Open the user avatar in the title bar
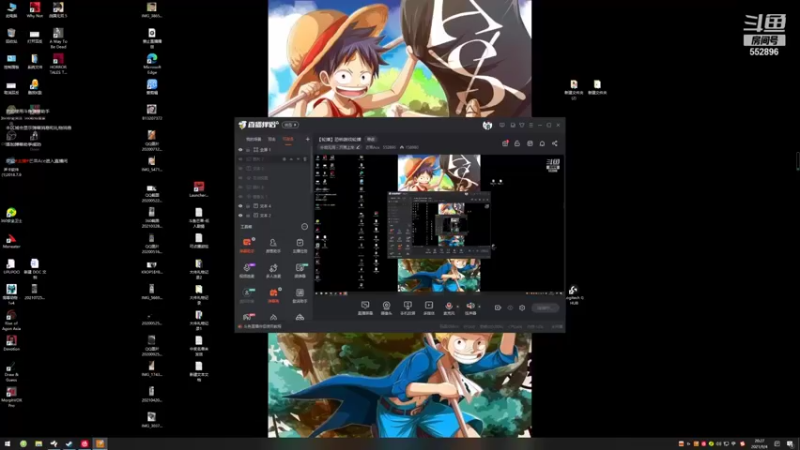 click(x=487, y=125)
